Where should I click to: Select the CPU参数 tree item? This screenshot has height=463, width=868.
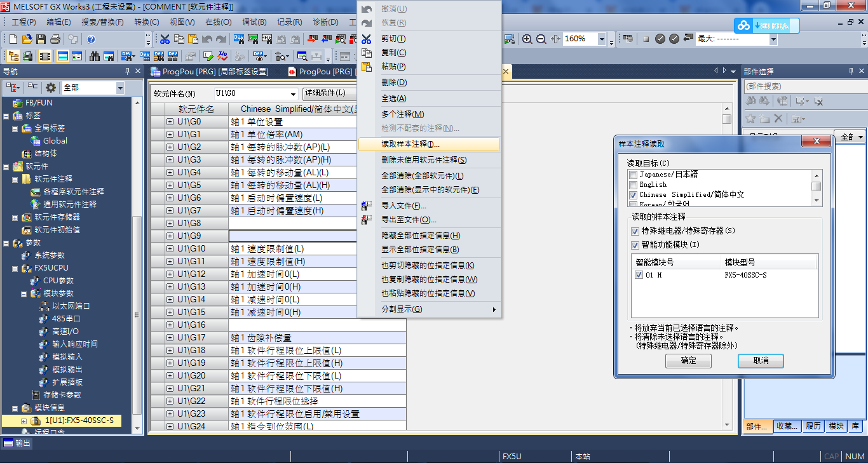[58, 281]
